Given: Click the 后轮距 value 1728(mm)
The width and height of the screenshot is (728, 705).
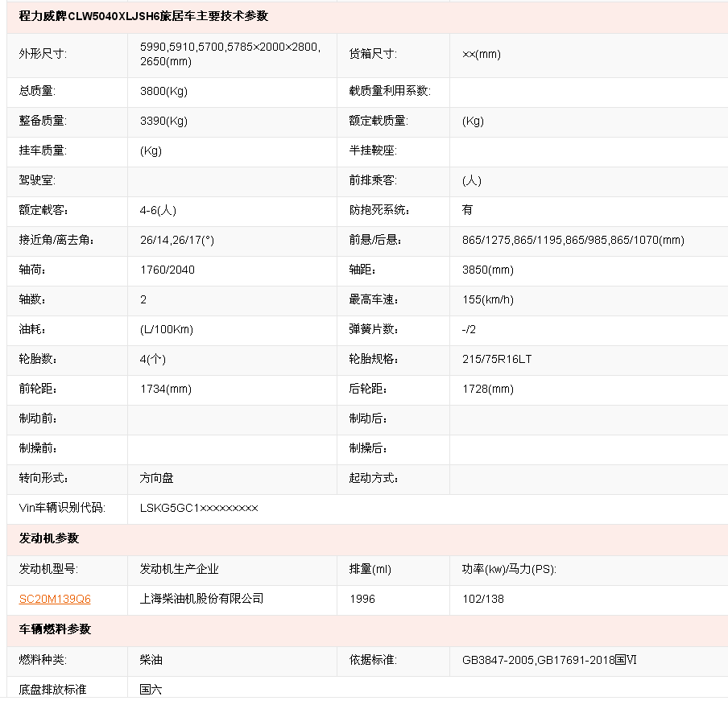Looking at the screenshot, I should (x=487, y=389).
